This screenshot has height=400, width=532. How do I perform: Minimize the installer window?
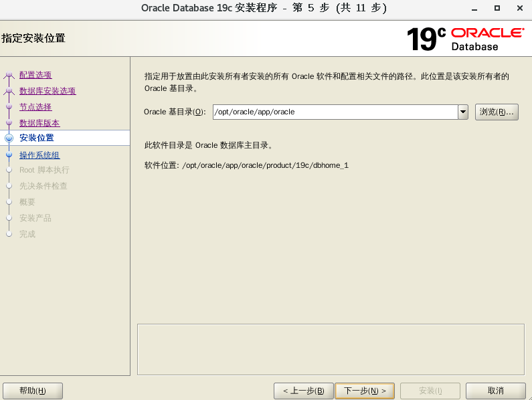pos(474,9)
